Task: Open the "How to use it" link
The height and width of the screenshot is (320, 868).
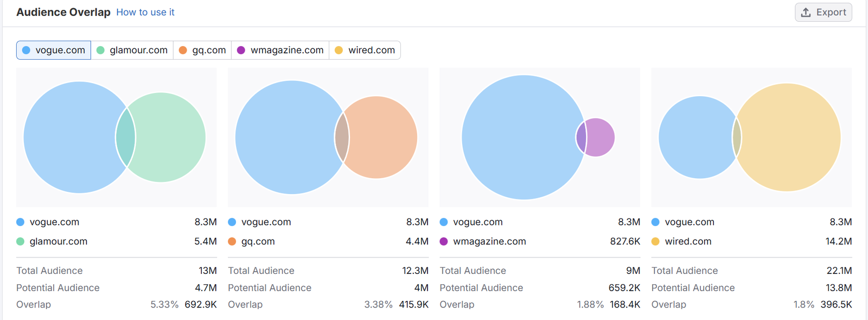Action: [145, 12]
